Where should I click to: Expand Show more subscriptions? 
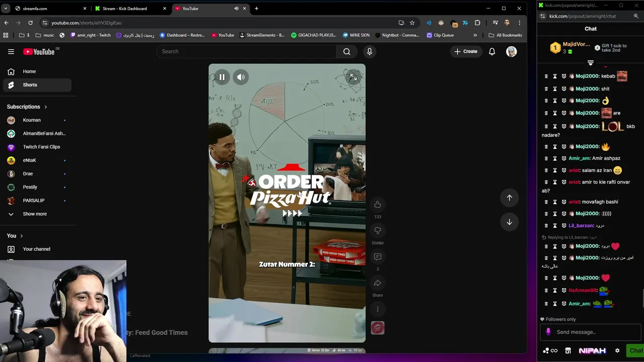[37, 214]
